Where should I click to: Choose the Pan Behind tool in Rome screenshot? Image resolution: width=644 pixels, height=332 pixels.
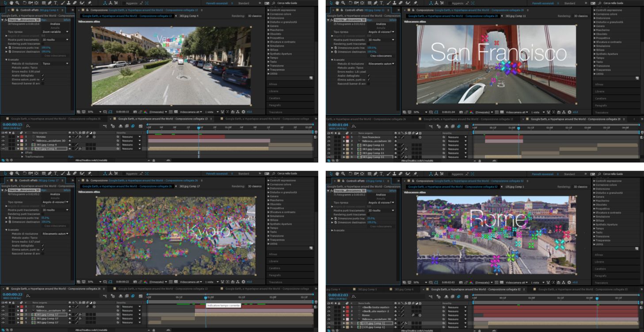coord(362,174)
